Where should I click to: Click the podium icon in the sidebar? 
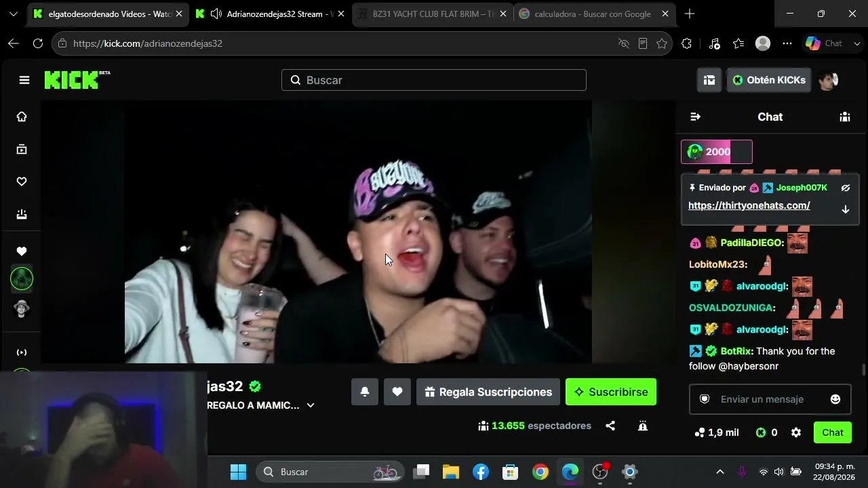22,214
